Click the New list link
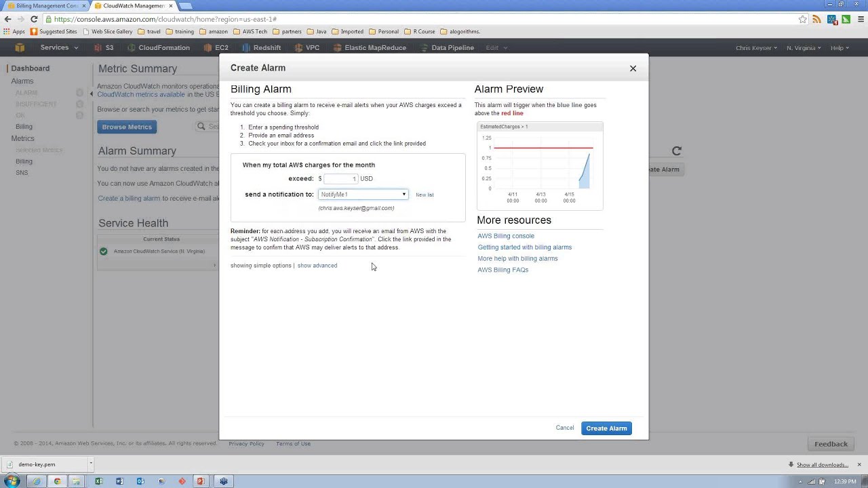 click(x=425, y=195)
